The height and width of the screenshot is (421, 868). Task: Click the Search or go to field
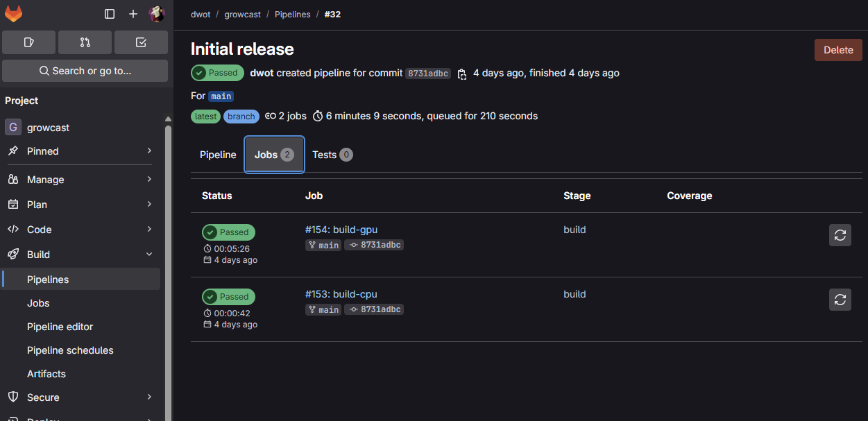(x=85, y=70)
